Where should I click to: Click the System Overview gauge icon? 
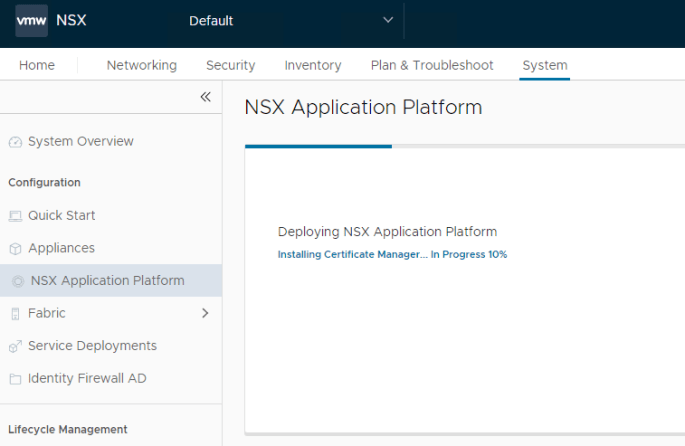tap(15, 142)
